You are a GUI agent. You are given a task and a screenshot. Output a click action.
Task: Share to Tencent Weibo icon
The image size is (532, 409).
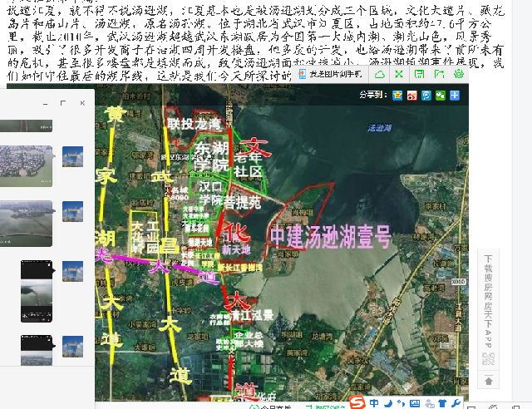[426, 96]
